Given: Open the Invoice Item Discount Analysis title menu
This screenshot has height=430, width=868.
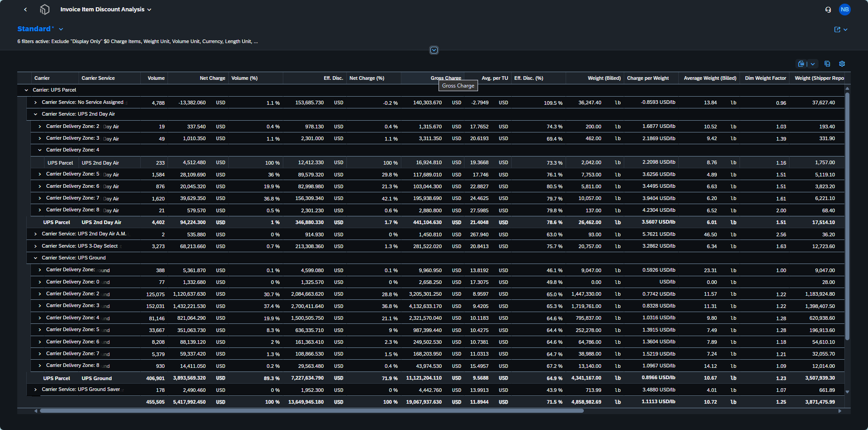Looking at the screenshot, I should pos(106,10).
